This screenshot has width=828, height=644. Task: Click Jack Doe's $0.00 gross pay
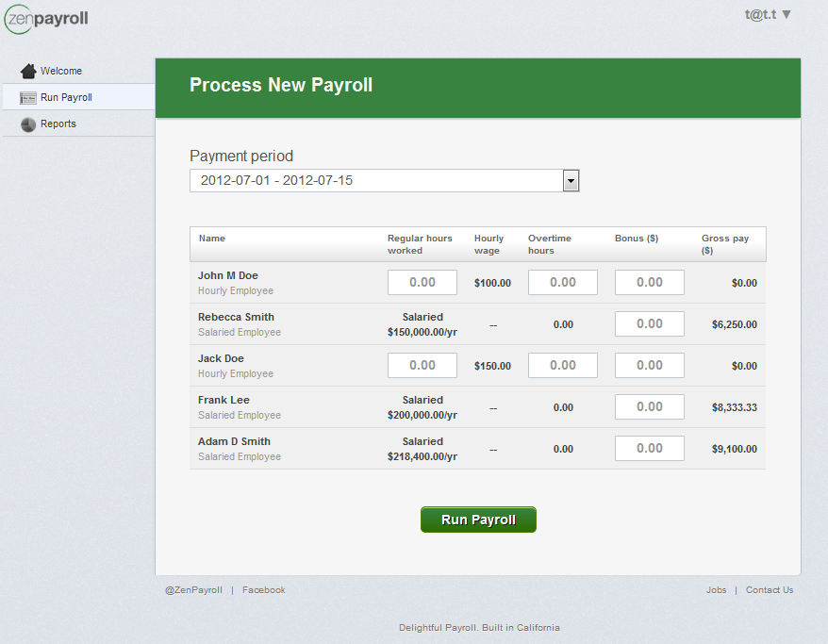pos(744,366)
